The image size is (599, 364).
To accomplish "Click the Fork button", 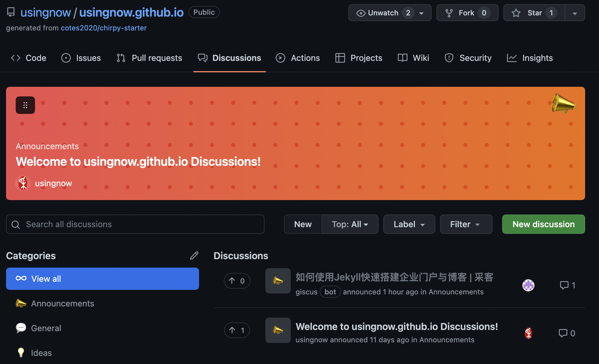I will click(467, 13).
